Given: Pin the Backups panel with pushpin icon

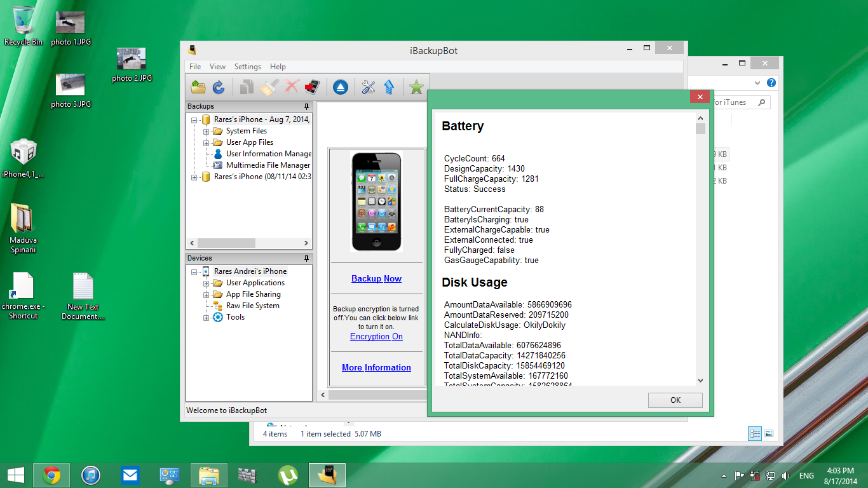Looking at the screenshot, I should point(306,106).
